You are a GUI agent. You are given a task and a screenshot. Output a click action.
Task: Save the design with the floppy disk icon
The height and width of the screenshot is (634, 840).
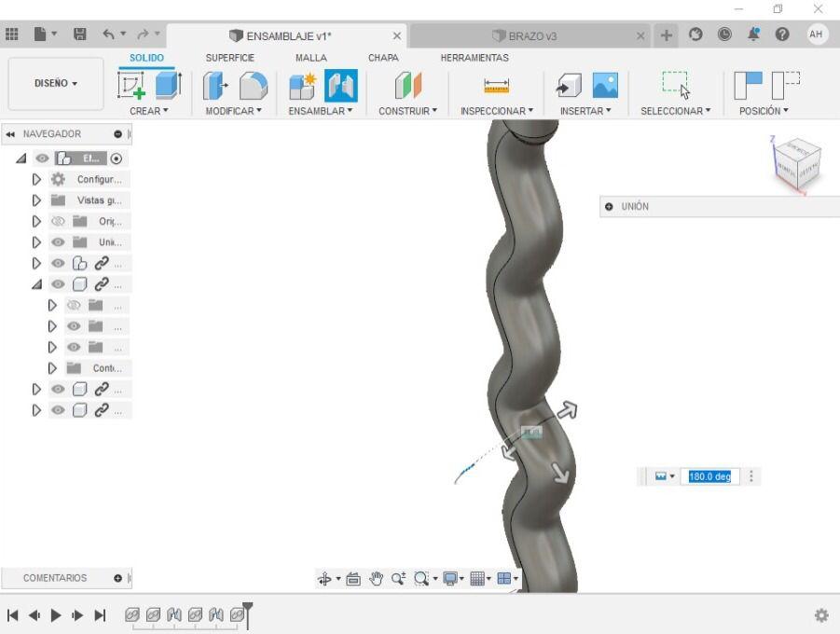pos(80,34)
